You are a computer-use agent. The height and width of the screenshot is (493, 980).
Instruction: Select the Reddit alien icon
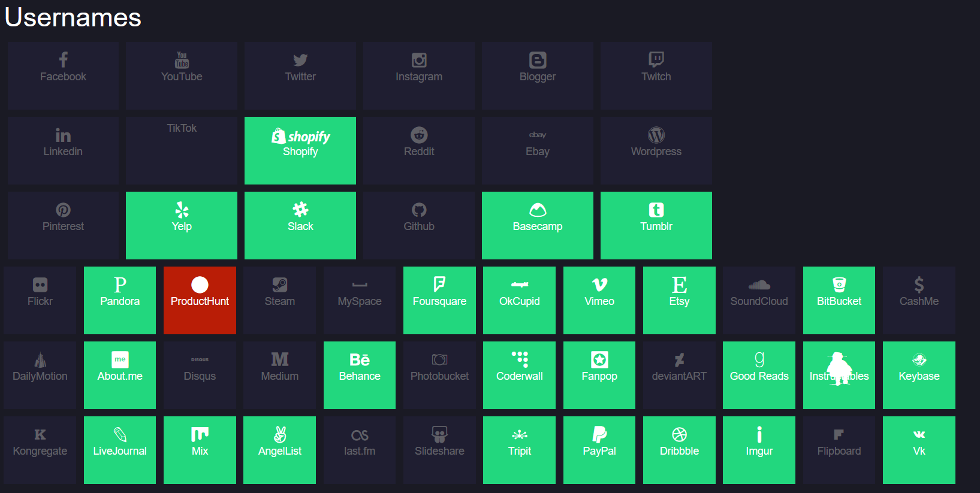click(x=419, y=135)
